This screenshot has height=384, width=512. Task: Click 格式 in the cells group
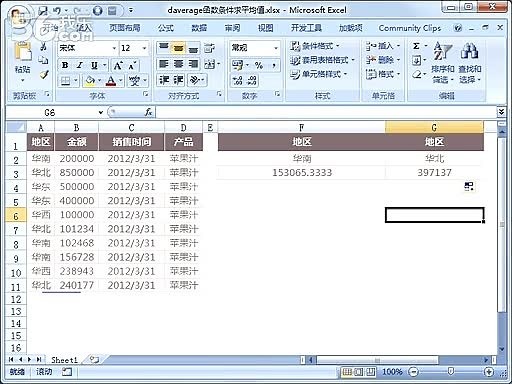[383, 74]
